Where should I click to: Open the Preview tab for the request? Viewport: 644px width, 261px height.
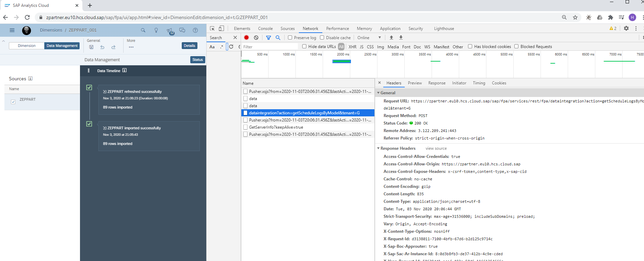point(415,83)
